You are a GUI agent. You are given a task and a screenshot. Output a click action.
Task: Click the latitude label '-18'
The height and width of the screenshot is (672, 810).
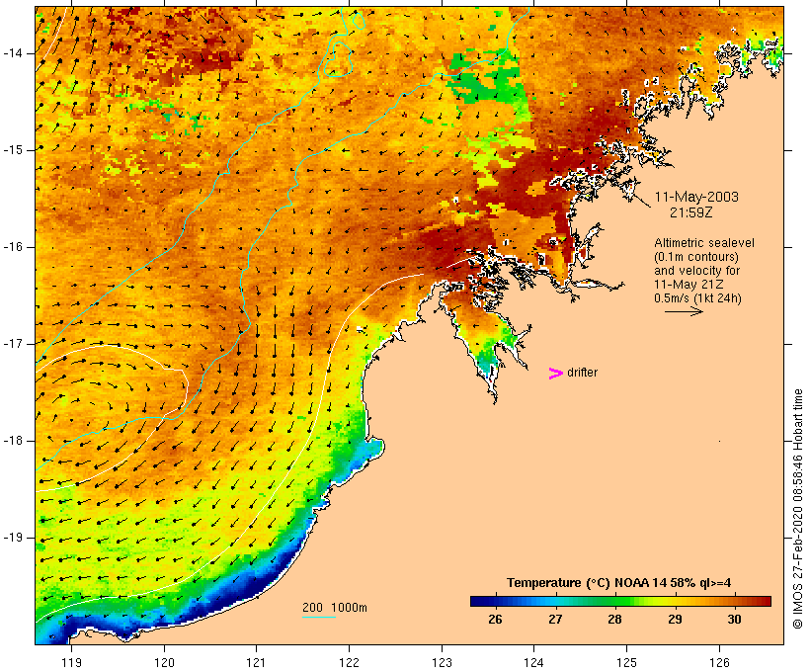click(13, 441)
